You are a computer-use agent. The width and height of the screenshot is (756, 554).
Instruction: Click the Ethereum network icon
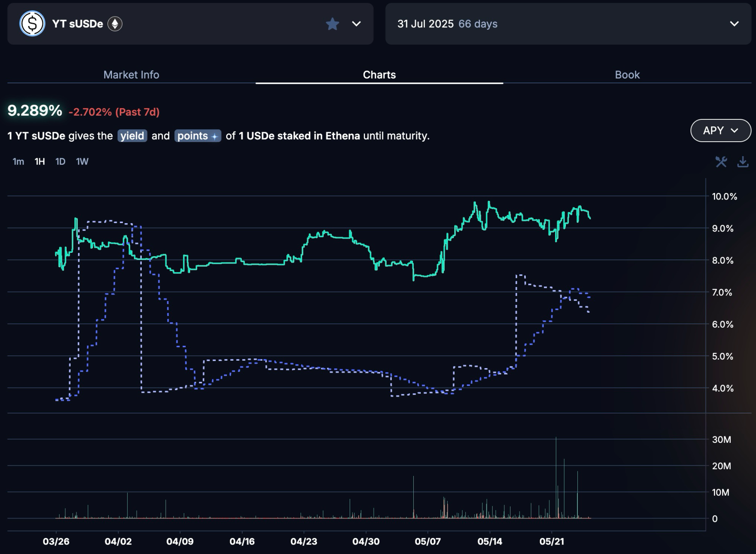coord(115,24)
